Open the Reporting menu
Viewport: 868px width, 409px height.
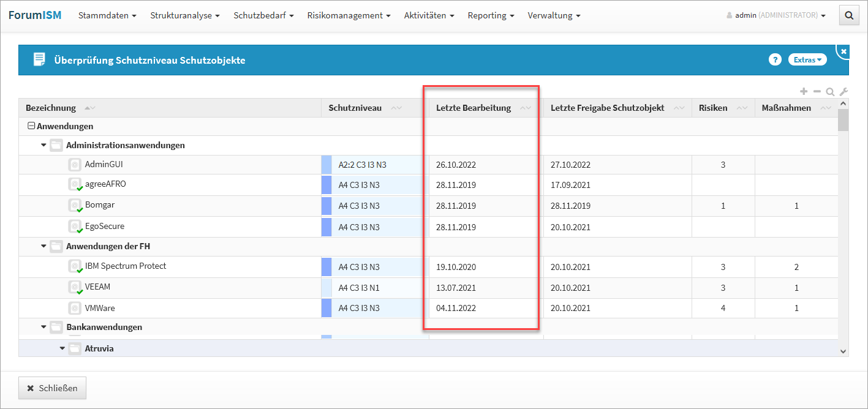pos(491,15)
